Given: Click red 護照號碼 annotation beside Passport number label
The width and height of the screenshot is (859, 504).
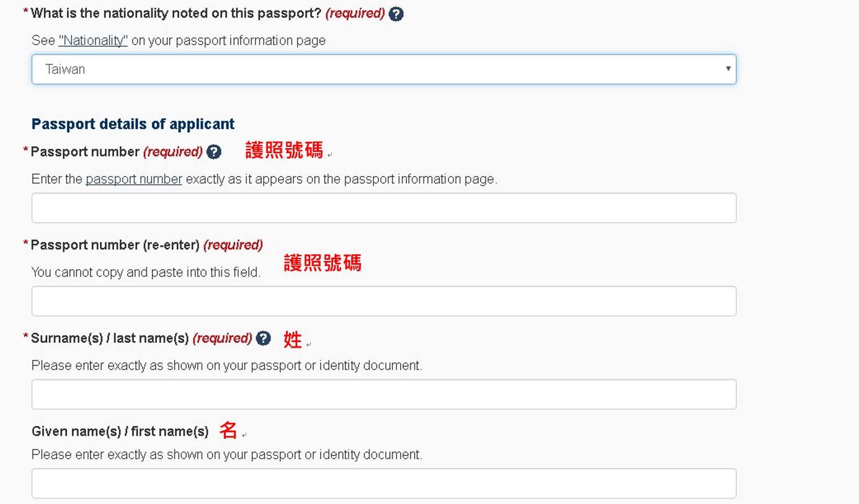Looking at the screenshot, I should point(284,151).
